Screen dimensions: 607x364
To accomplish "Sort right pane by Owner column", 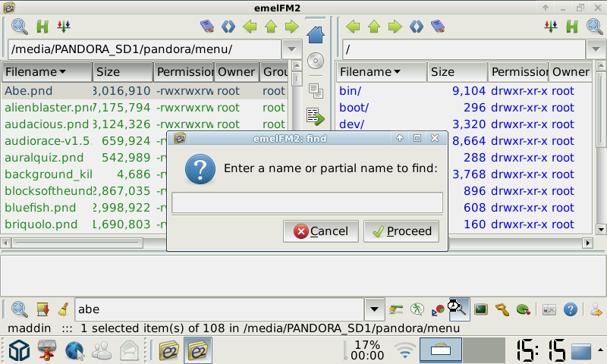I will point(571,71).
